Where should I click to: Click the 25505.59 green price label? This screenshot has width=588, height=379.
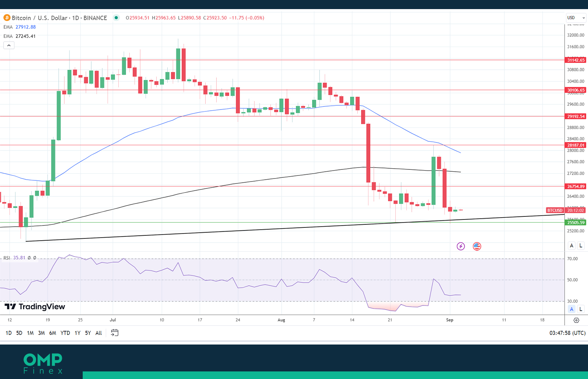tap(576, 222)
